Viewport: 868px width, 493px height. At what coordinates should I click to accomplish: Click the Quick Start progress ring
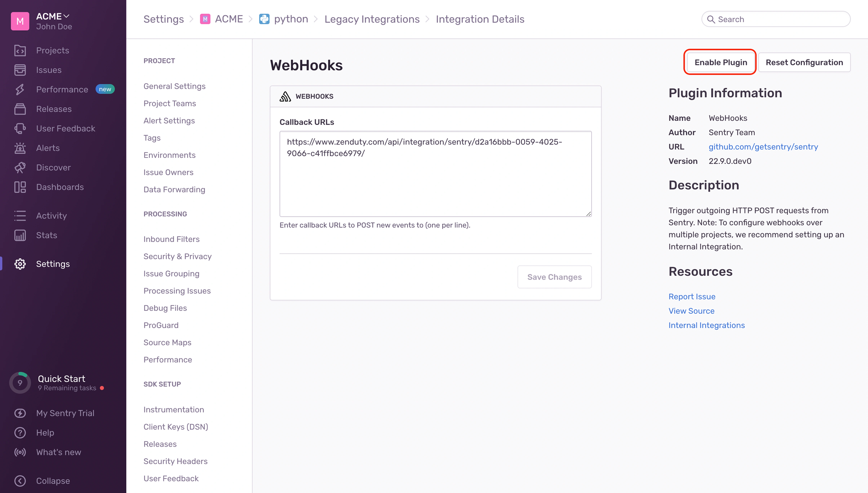[x=20, y=383]
